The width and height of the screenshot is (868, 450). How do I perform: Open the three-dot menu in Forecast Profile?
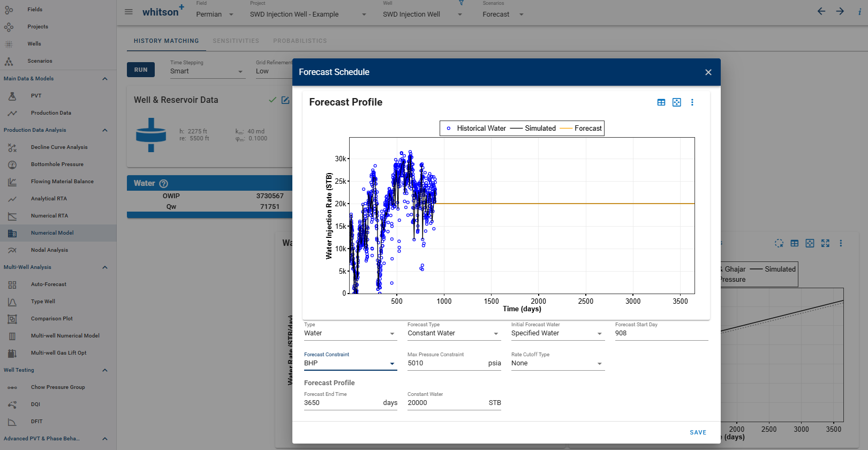(692, 102)
